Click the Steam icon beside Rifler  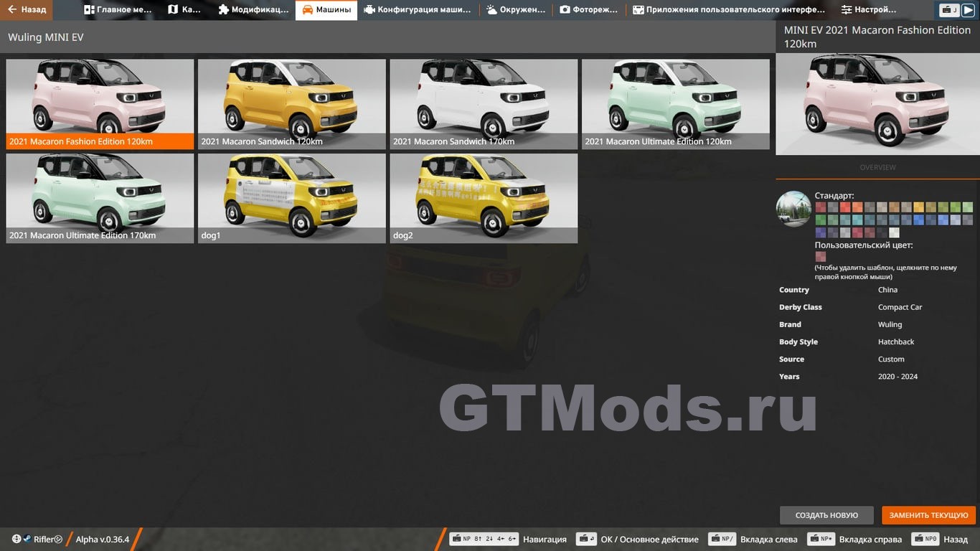27,539
